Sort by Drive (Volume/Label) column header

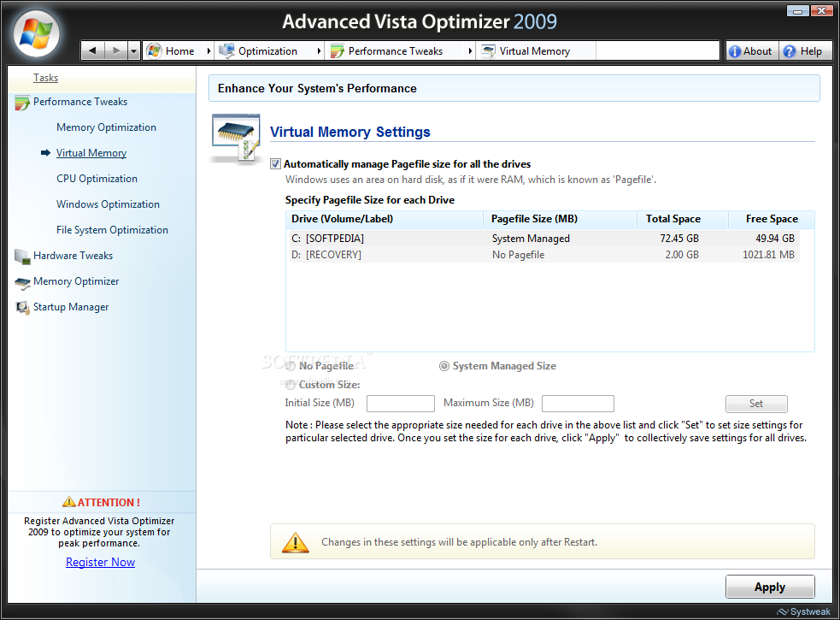coord(385,219)
